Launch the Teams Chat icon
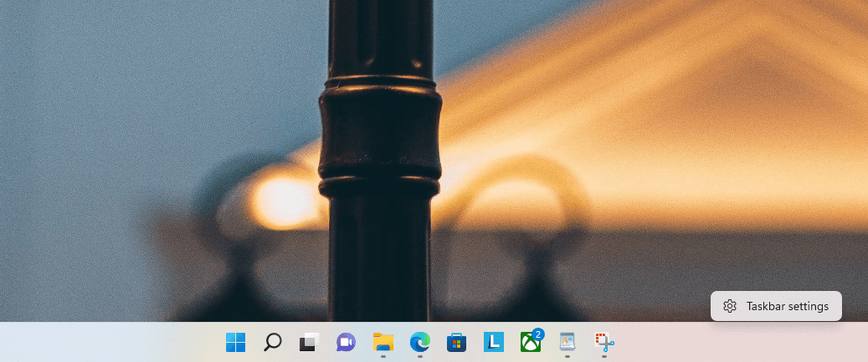Image resolution: width=868 pixels, height=362 pixels. pos(346,342)
